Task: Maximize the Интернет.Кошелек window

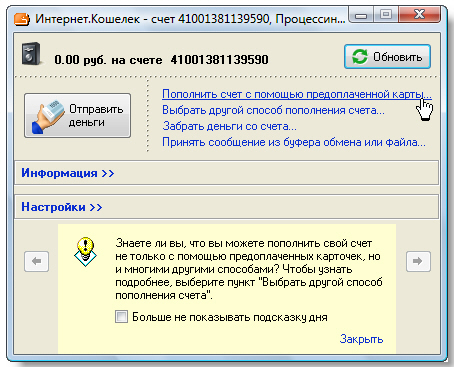Action: tap(386, 15)
